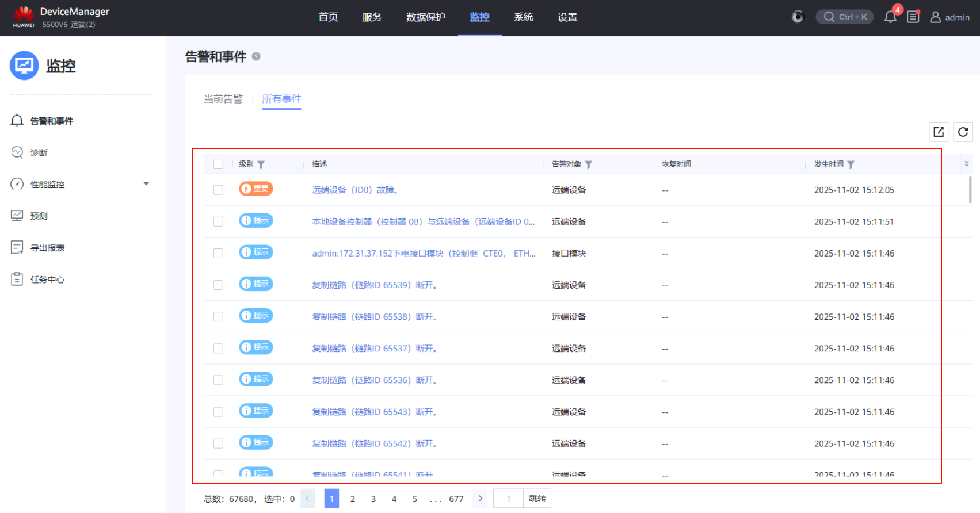Switch to the 当前告警 tab
Viewport: 980px width, 513px height.
(x=223, y=99)
